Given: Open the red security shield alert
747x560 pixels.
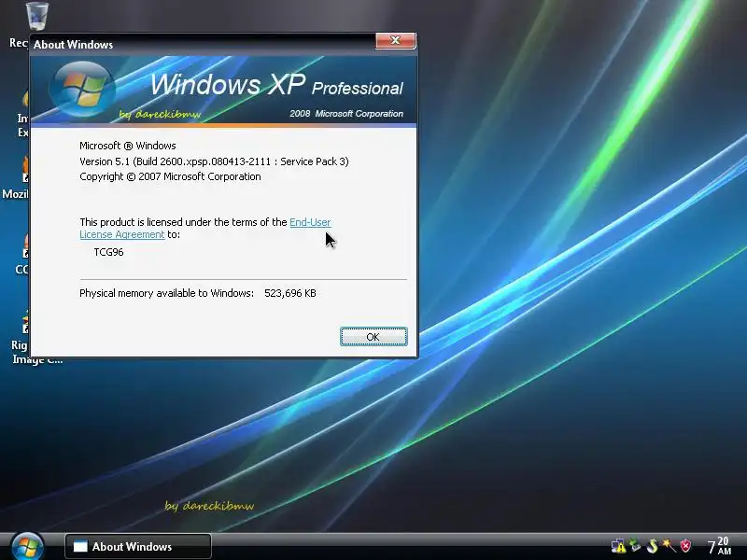Looking at the screenshot, I should 685,545.
